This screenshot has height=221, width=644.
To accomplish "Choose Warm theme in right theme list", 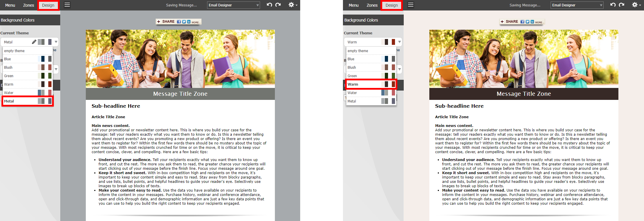I will coord(371,84).
